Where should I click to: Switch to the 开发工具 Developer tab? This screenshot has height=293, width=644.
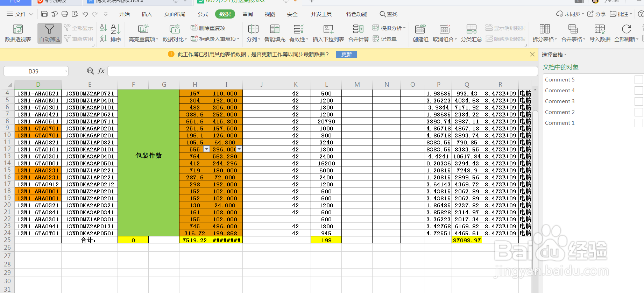[321, 14]
